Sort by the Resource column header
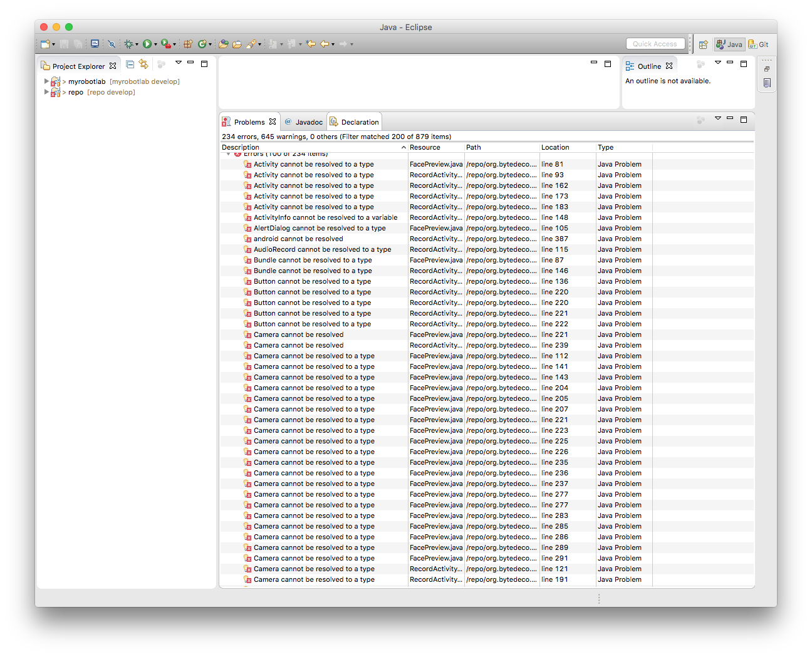The image size is (812, 657). [x=436, y=147]
